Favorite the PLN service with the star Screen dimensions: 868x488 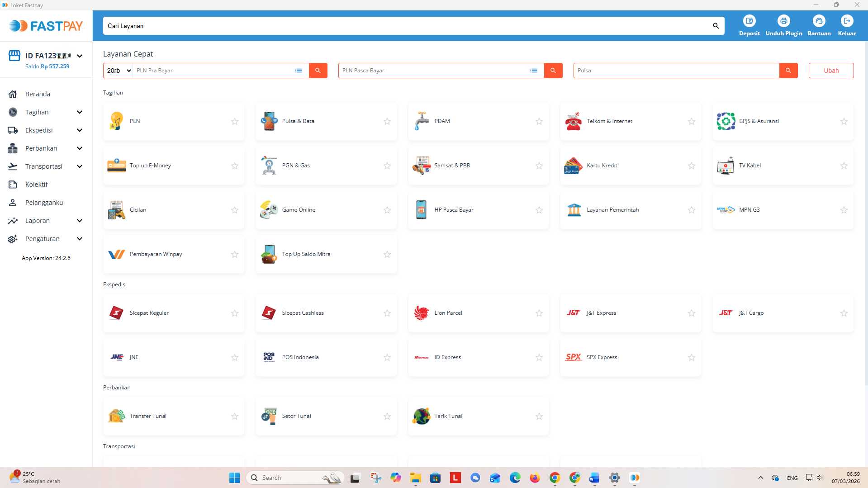[x=234, y=121]
